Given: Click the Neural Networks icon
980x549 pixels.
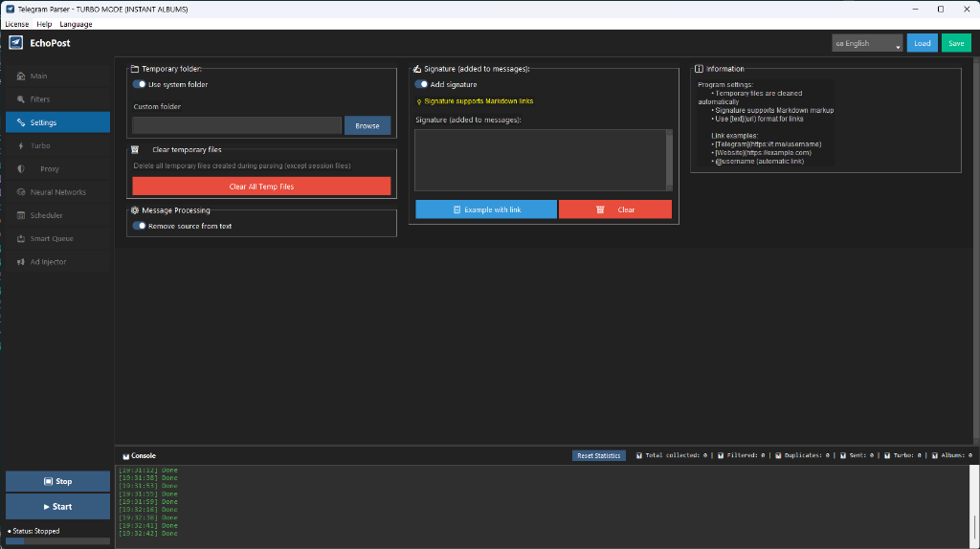Looking at the screenshot, I should [21, 191].
